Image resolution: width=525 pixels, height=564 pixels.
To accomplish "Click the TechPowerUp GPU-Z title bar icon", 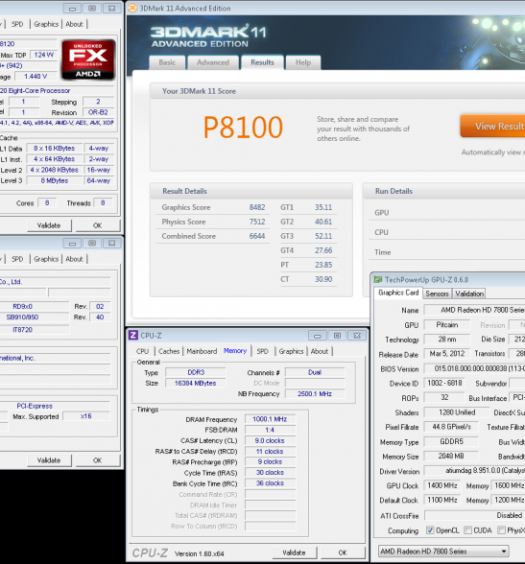I will coord(378,279).
